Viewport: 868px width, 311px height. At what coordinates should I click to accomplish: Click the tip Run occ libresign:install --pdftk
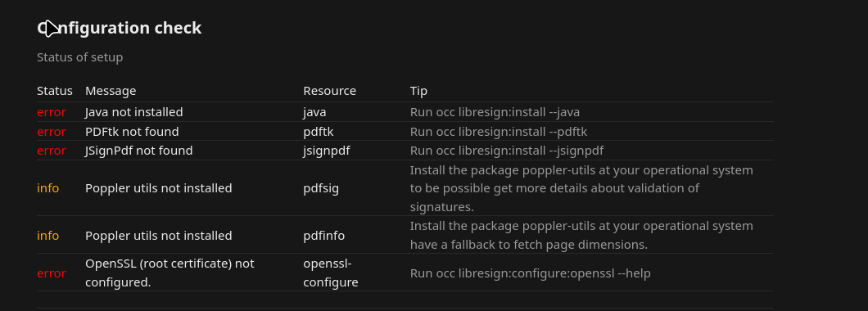(x=498, y=132)
